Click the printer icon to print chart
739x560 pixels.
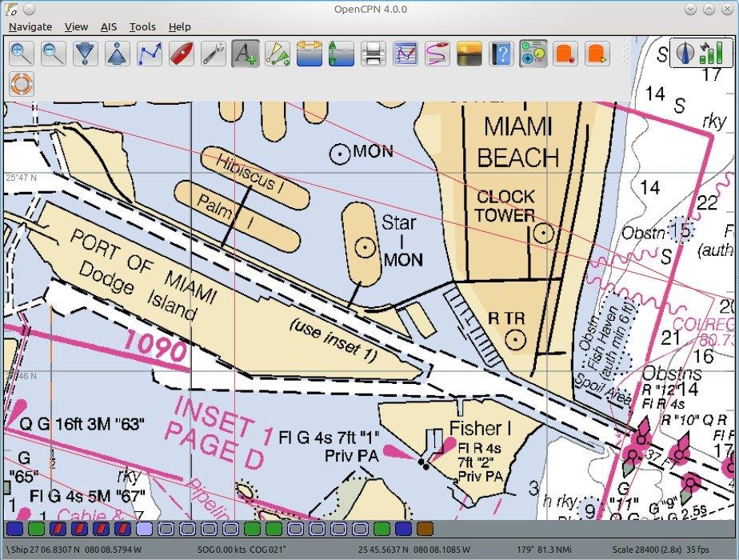pos(373,54)
